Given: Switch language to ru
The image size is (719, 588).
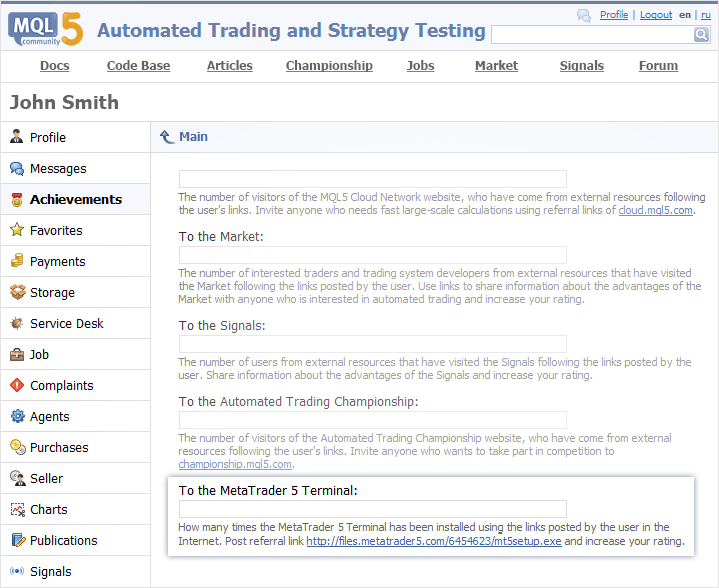Looking at the screenshot, I should coord(705,15).
